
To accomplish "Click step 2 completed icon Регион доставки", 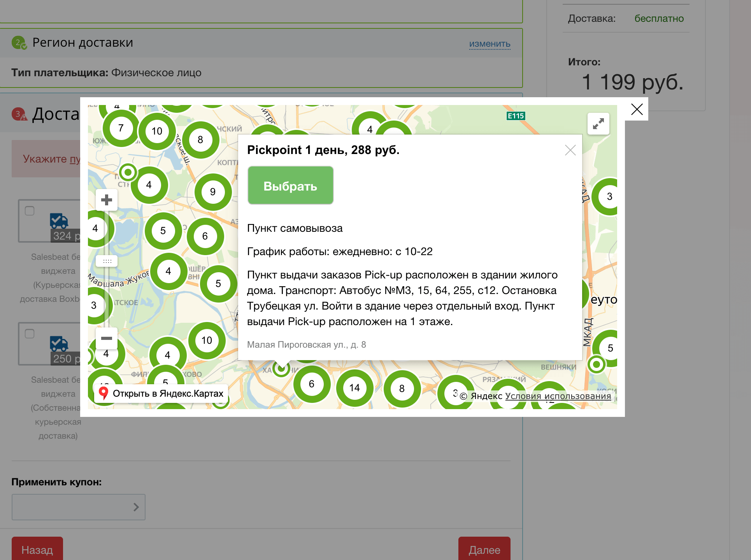I will pyautogui.click(x=19, y=42).
